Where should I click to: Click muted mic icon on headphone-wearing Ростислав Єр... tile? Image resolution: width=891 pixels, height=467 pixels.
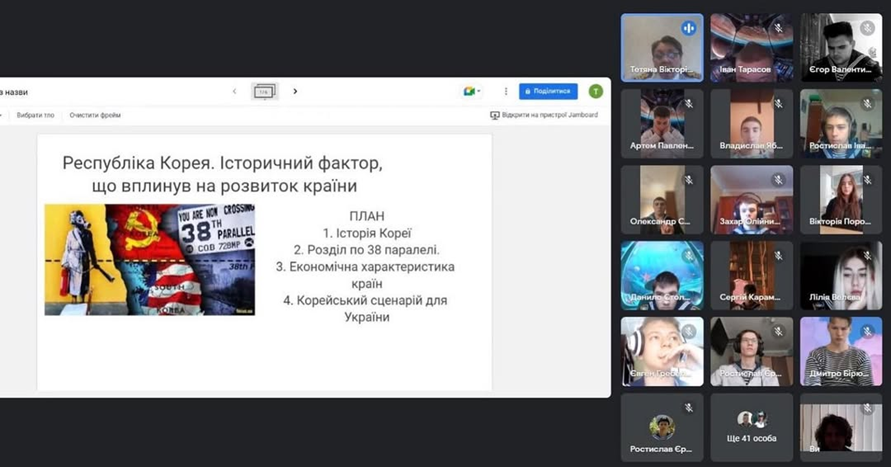[x=778, y=331]
